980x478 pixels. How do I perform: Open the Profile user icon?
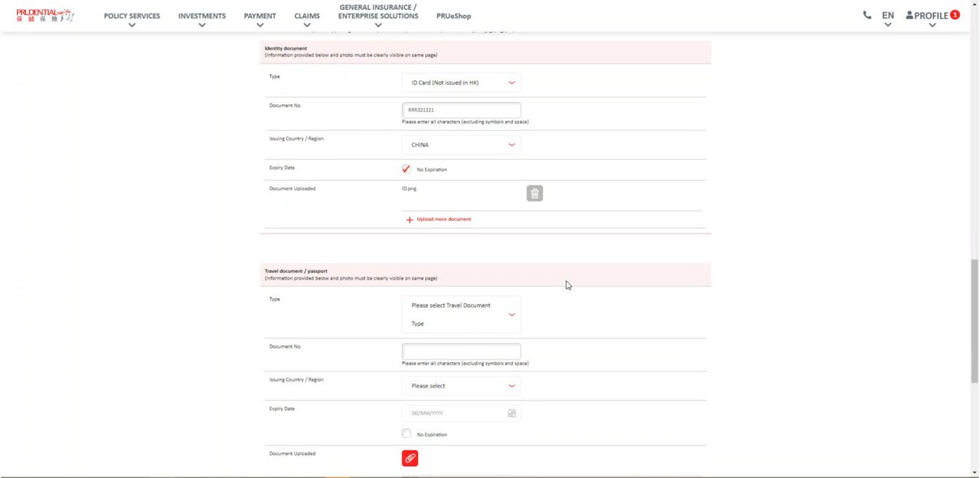[910, 15]
